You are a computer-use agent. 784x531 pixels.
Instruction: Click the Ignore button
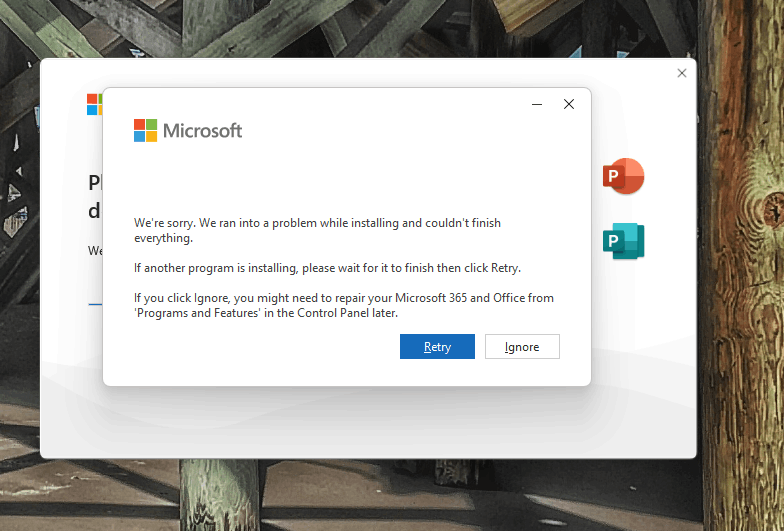522,346
